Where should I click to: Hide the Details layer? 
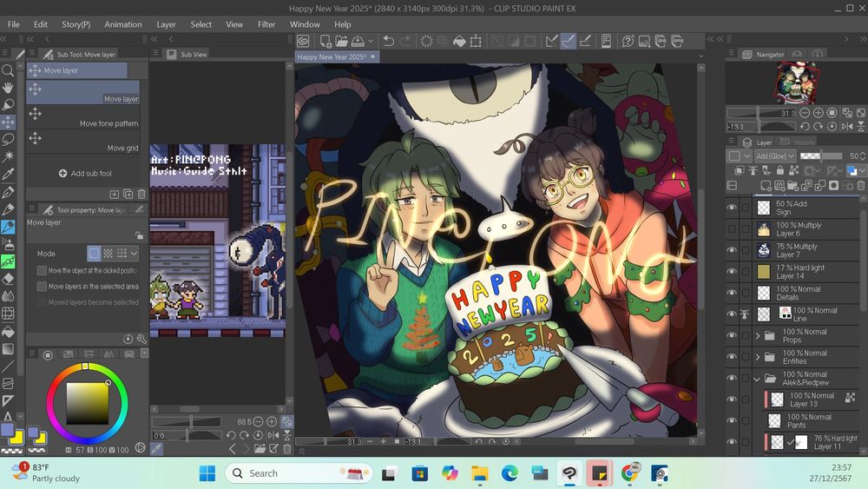pyautogui.click(x=731, y=293)
